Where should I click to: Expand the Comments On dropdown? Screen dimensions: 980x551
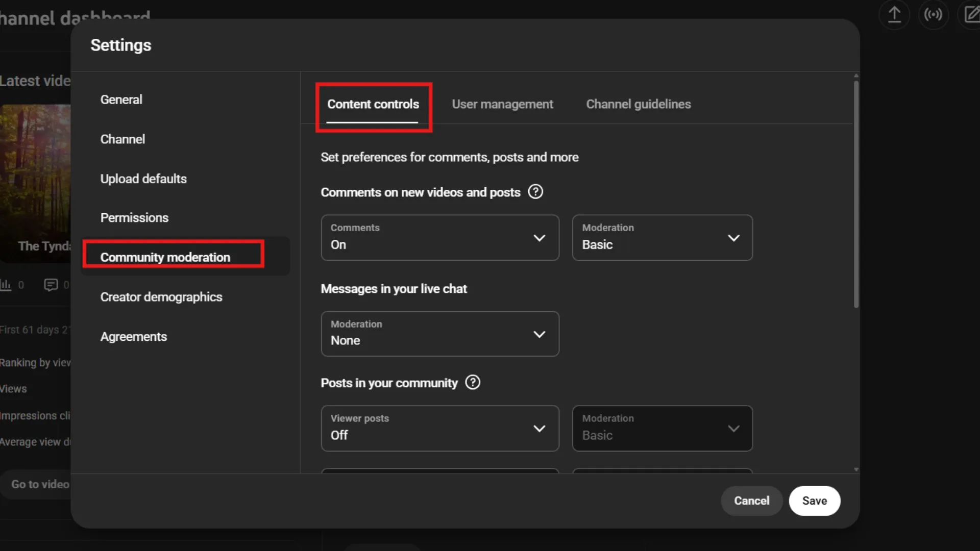540,238
